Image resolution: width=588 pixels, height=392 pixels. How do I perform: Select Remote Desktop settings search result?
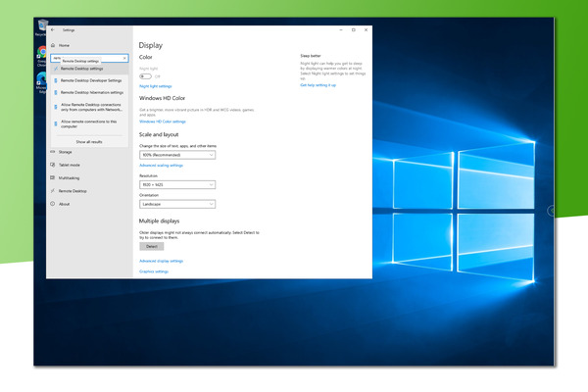click(82, 69)
